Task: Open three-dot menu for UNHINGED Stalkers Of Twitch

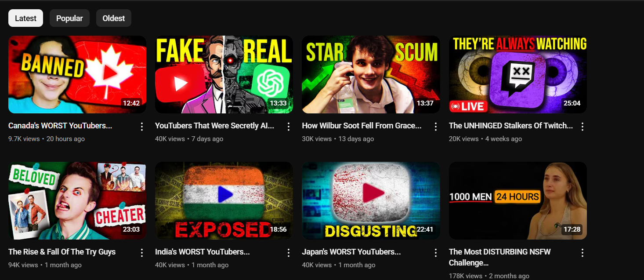Action: (x=582, y=127)
